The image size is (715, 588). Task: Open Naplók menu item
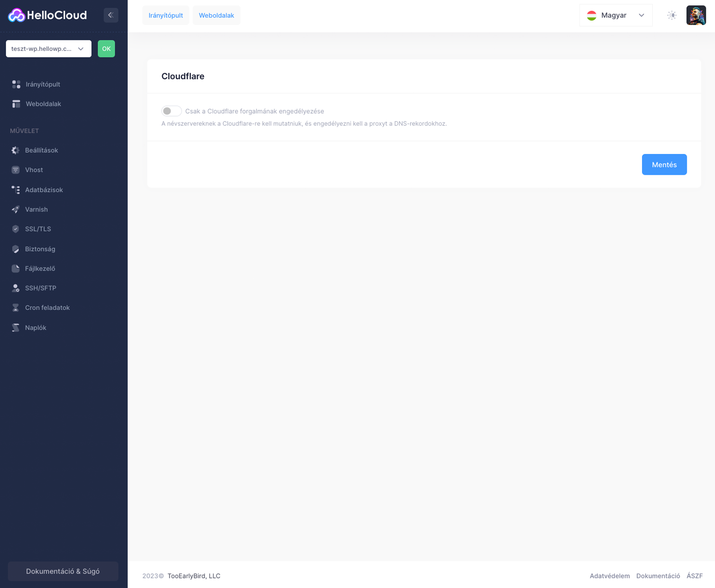pyautogui.click(x=36, y=328)
